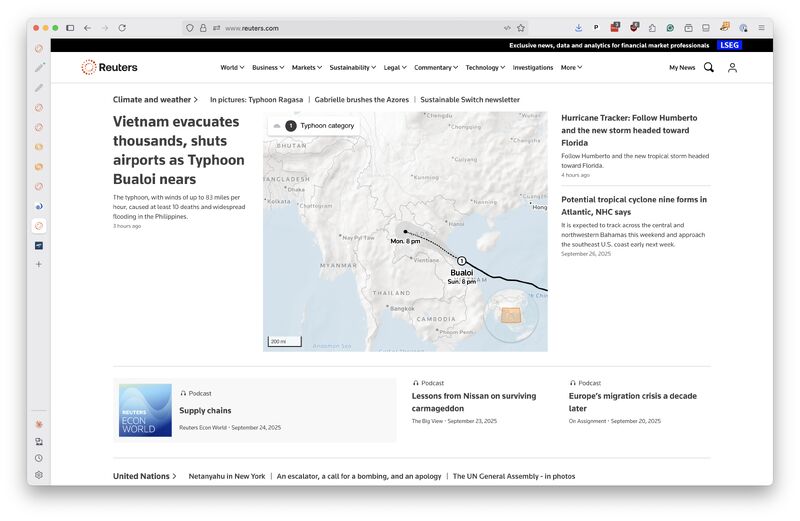
Task: Open Potential tropical cyclone nine article
Action: [634, 206]
